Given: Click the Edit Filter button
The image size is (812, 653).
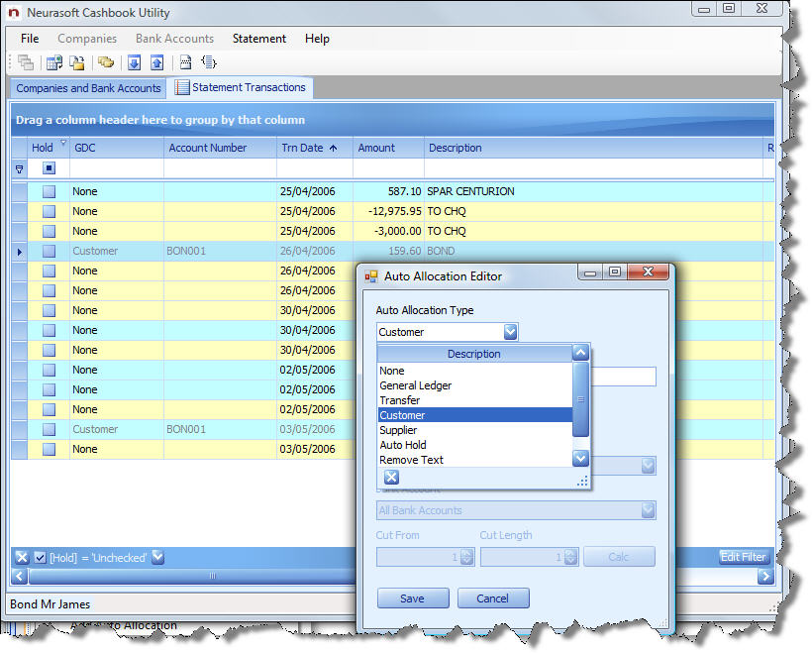Looking at the screenshot, I should tap(743, 557).
